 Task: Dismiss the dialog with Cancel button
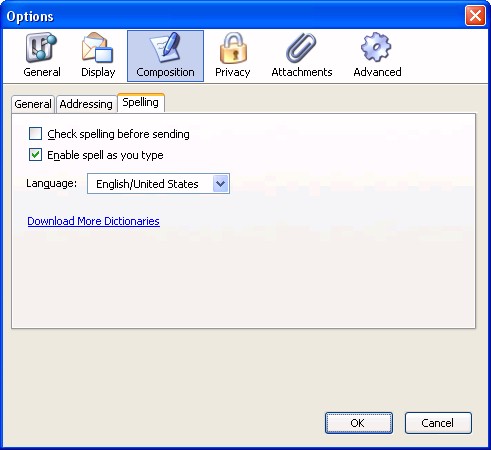(438, 423)
